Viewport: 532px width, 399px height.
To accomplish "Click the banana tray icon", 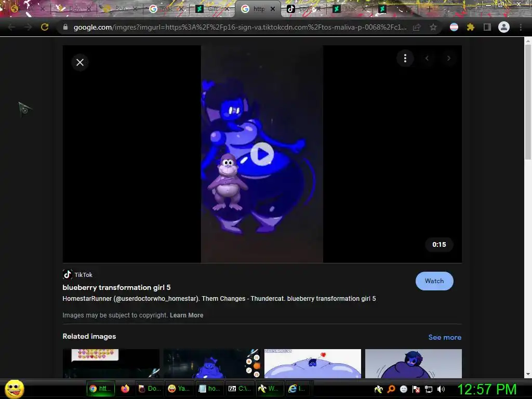I will pyautogui.click(x=379, y=389).
